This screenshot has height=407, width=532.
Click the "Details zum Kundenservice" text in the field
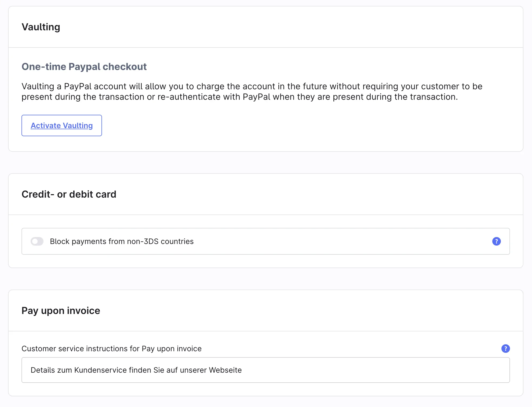(x=136, y=370)
